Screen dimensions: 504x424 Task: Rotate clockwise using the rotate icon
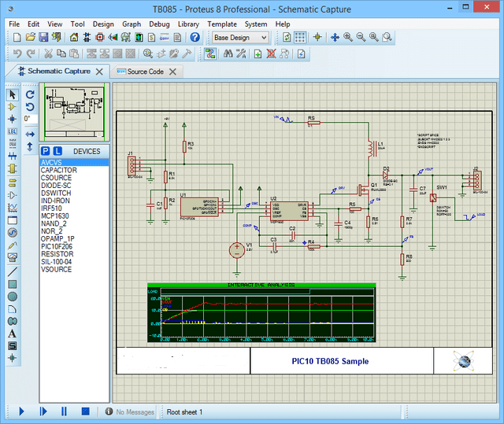click(x=29, y=94)
